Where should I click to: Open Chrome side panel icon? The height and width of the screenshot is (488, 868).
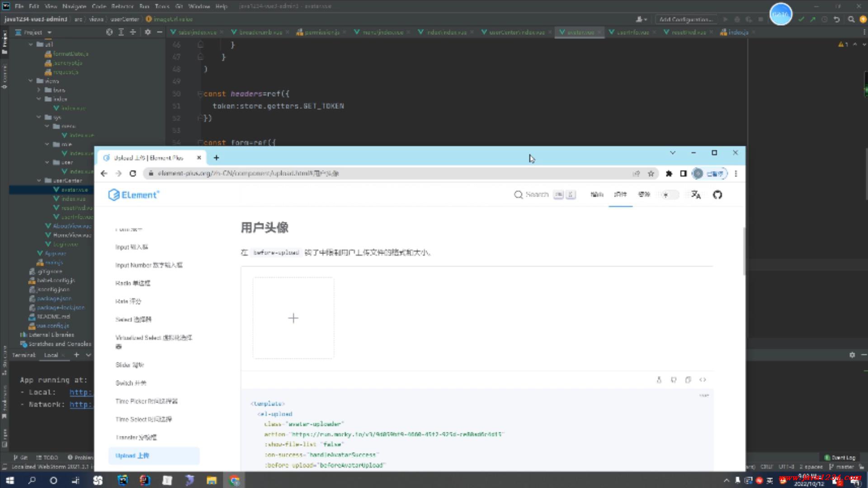click(683, 174)
